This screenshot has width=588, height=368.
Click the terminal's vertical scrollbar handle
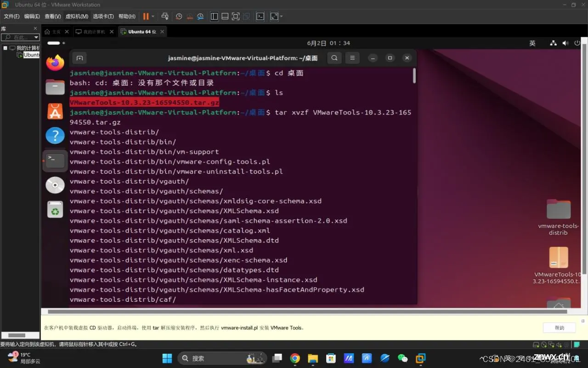tap(414, 75)
